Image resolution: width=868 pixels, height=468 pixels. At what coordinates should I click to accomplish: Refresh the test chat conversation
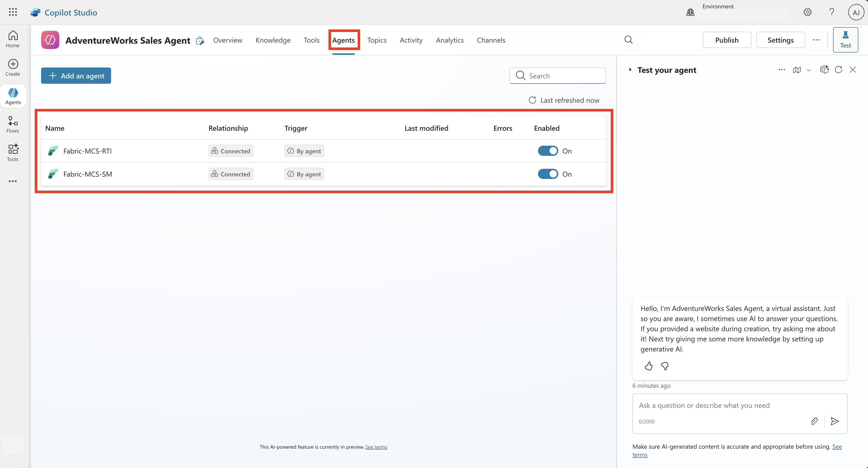tap(838, 70)
